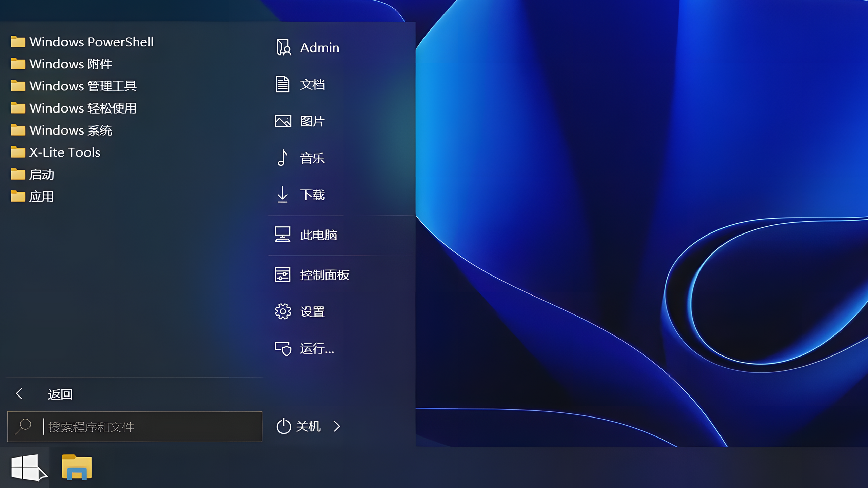Click the Windows Start logo on taskbar
Viewport: 868px width, 488px height.
point(25,468)
